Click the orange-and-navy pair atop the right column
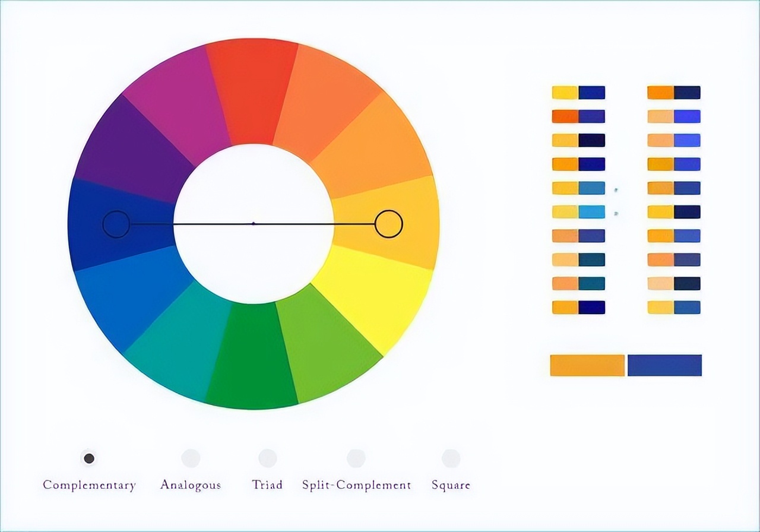The height and width of the screenshot is (532, 760). pos(673,93)
